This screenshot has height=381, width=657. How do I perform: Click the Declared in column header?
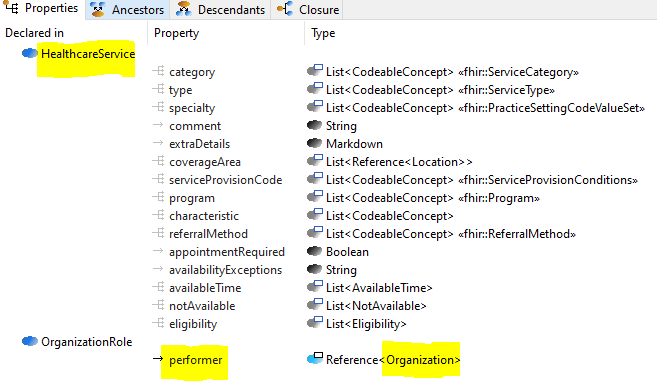(34, 33)
